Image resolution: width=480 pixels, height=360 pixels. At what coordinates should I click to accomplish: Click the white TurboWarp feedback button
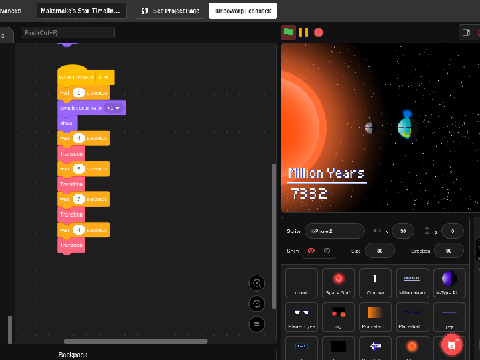pyautogui.click(x=243, y=11)
